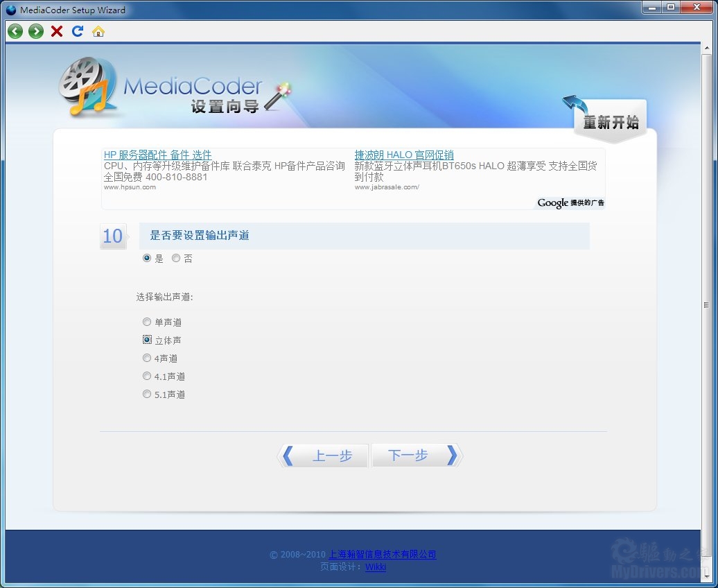
Task: Go to the Home page icon
Action: pos(98,31)
